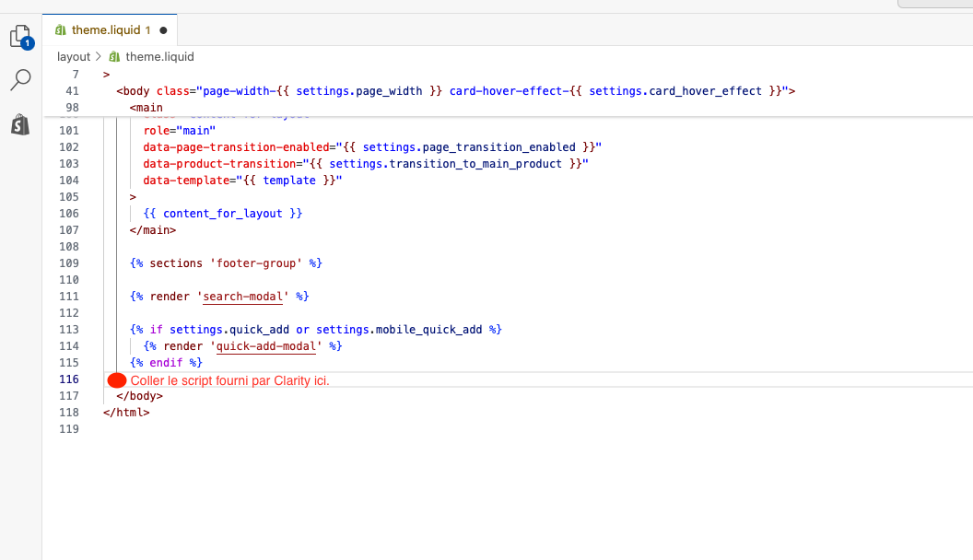
Task: Click line number 116 to select that line
Action: [x=69, y=379]
